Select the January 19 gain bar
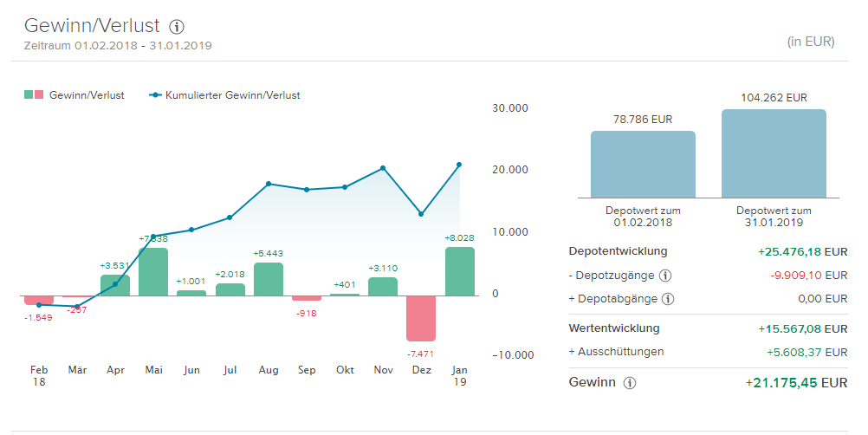868x435 pixels. [460, 271]
